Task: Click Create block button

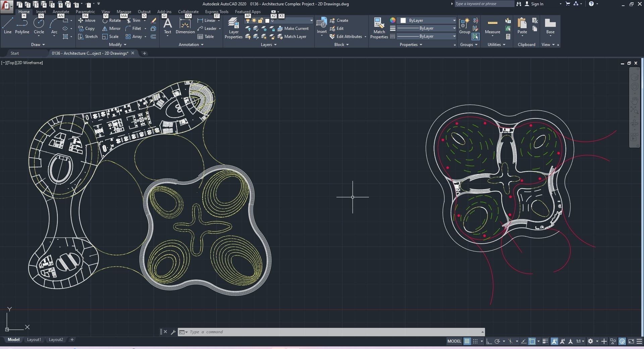Action: click(339, 20)
